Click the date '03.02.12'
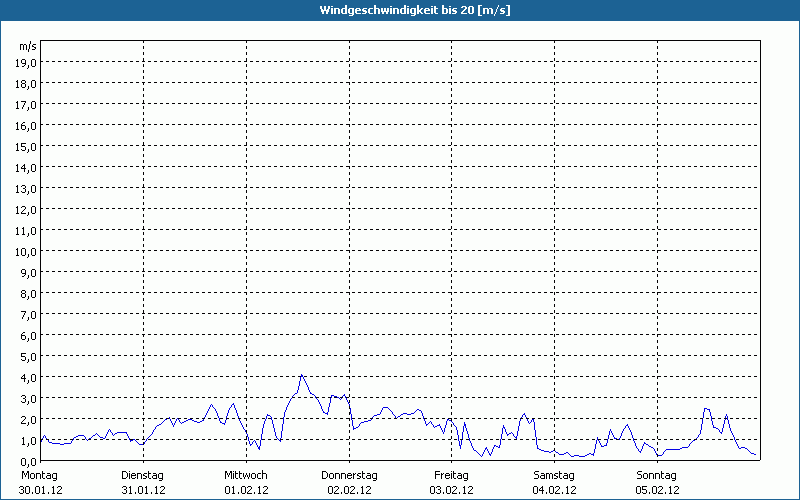 click(x=452, y=490)
